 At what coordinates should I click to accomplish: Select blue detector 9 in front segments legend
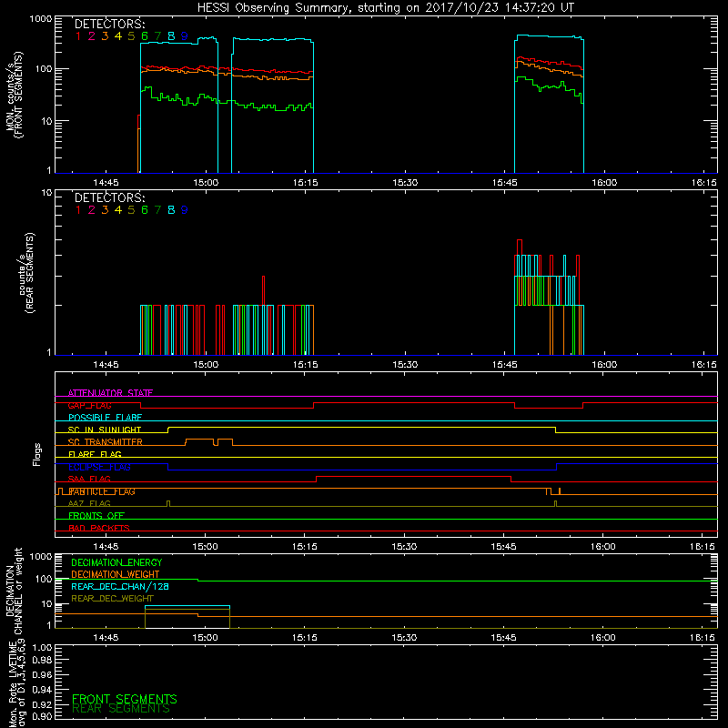tap(185, 36)
